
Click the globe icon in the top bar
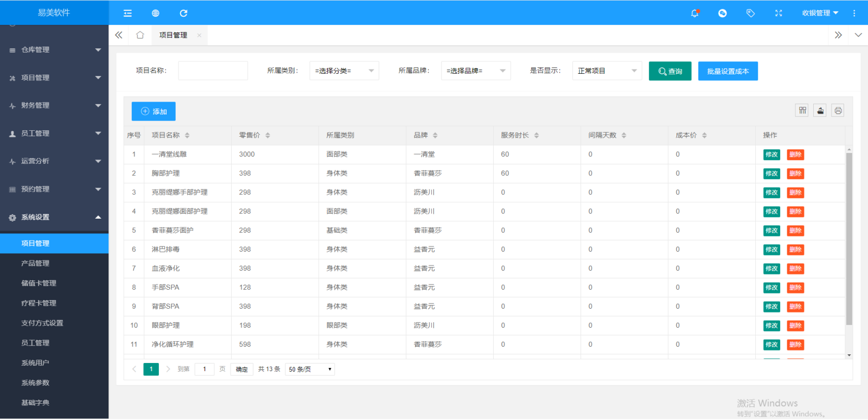pos(156,13)
